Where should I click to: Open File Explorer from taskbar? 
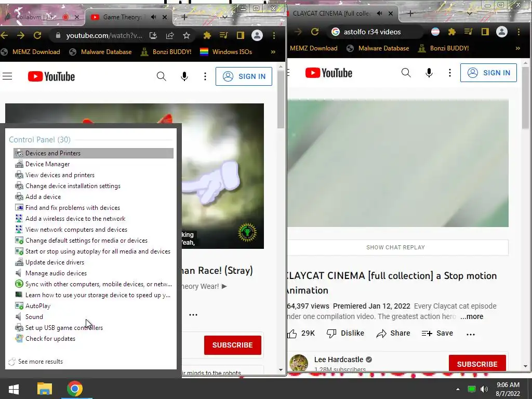coord(45,389)
